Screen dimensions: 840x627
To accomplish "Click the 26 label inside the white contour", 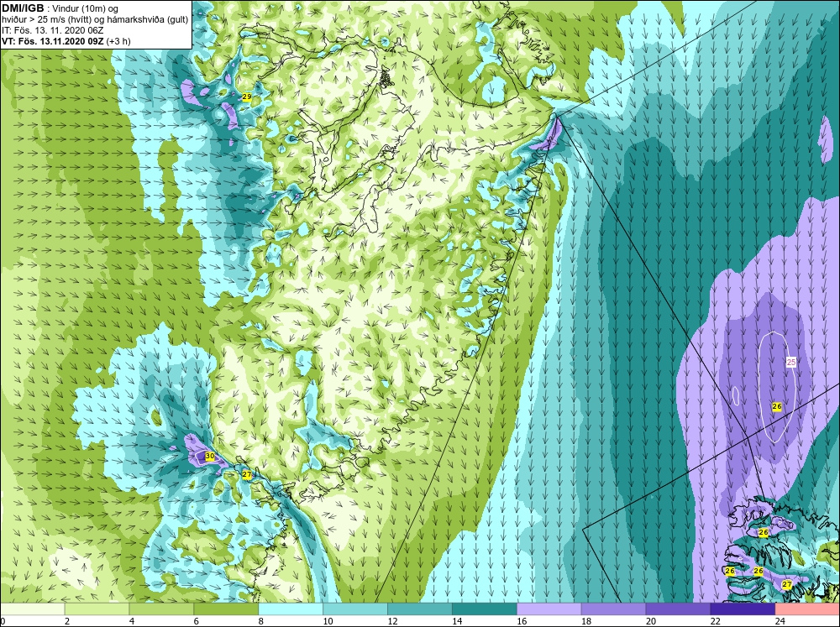I will [x=777, y=407].
